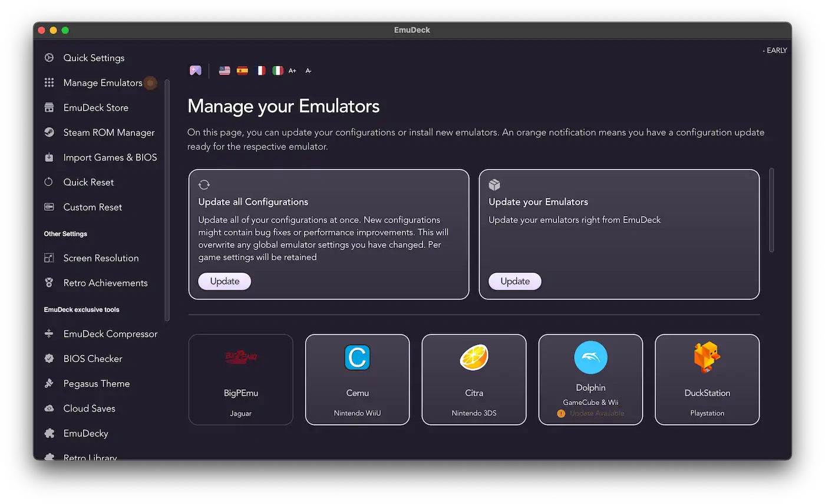Open Custom Reset from the sidebar
The width and height of the screenshot is (825, 504).
[x=93, y=207]
